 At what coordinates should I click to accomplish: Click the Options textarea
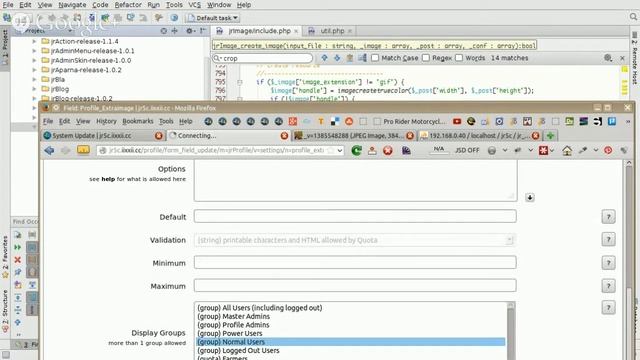click(356, 180)
